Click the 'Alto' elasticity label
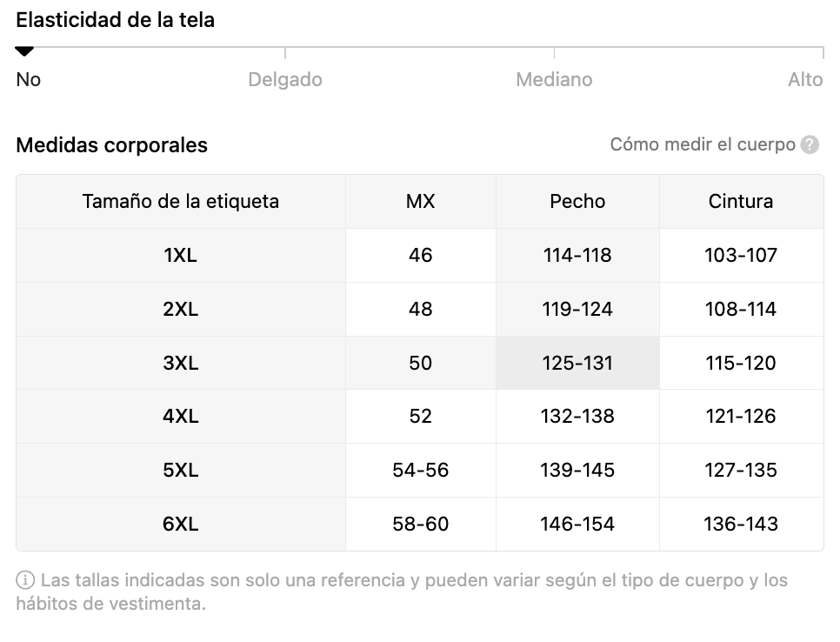Screen dimensions: 840x642 (x=805, y=79)
